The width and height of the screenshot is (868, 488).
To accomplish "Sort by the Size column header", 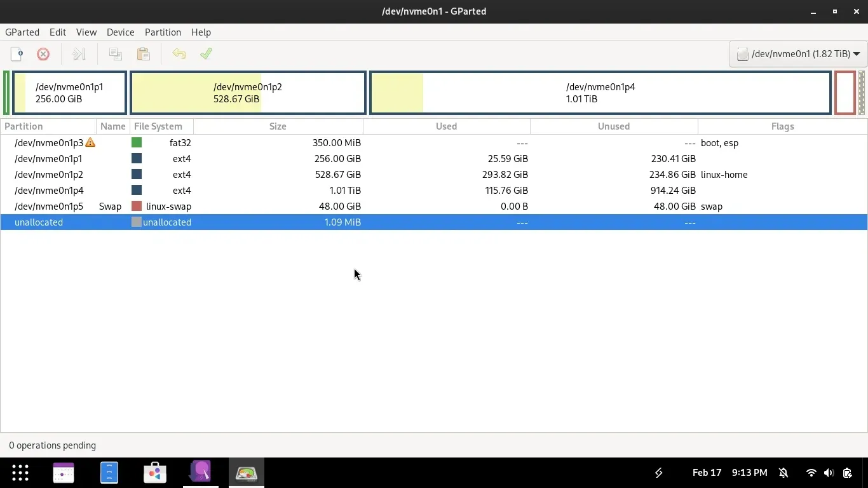I will point(278,126).
